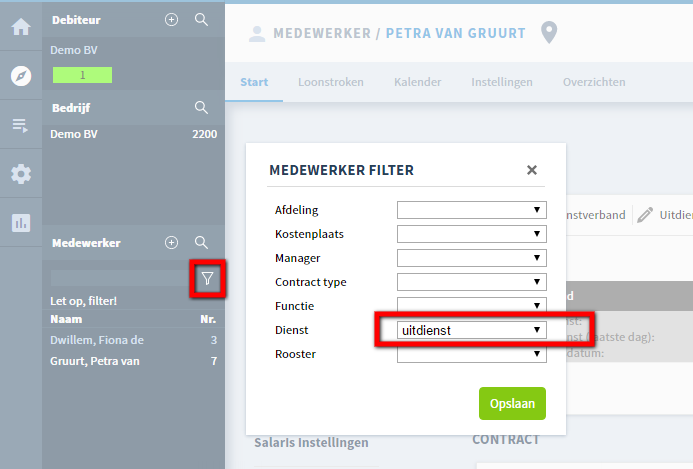Open the Medewerker filter funnel icon
This screenshot has height=469, width=693.
pos(207,278)
